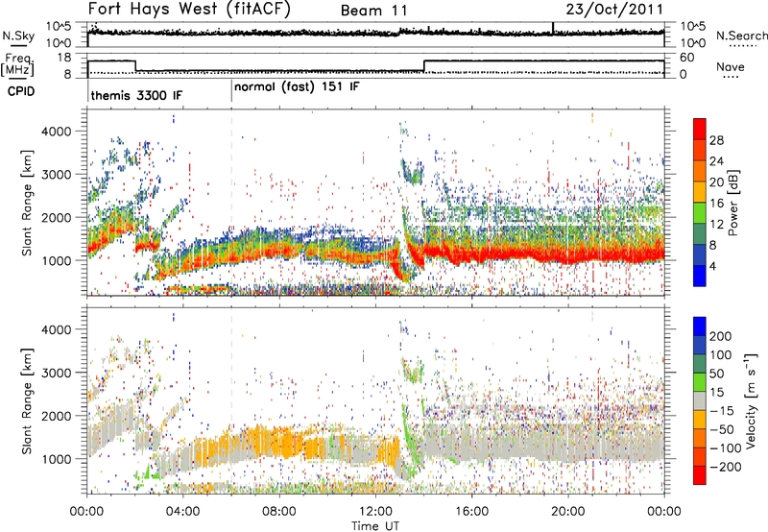Click the power panel 'Slant Range [km]' label
Viewport: 768px width, 532px height.
tap(27, 203)
